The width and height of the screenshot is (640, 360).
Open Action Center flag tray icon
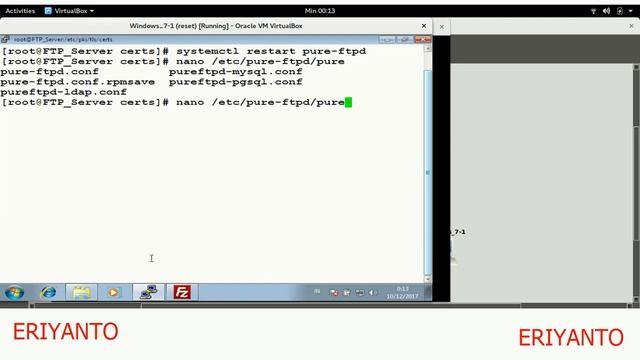347,292
